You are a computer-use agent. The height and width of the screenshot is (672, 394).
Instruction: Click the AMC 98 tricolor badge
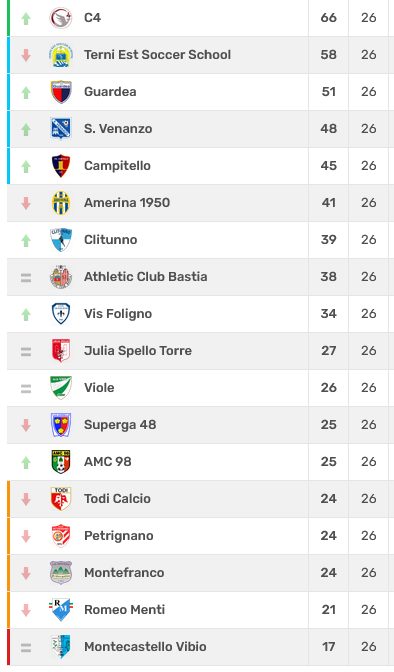[x=60, y=462]
